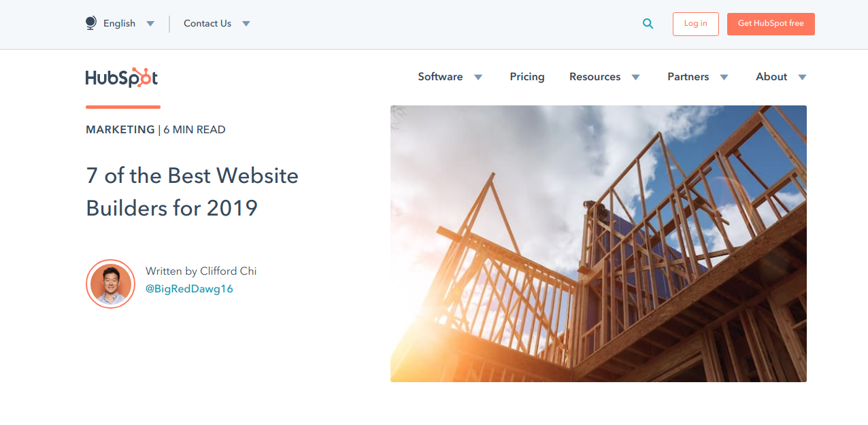Go to the Pricing page

527,77
